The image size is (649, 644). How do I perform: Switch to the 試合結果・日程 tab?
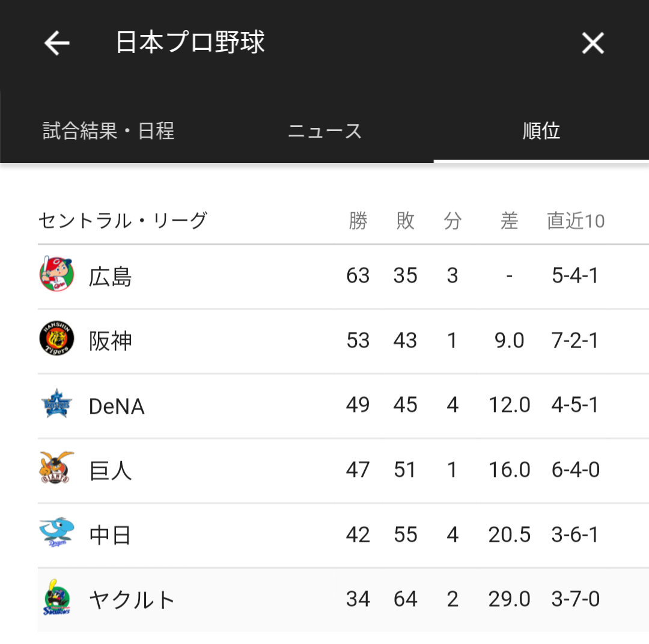click(x=108, y=131)
